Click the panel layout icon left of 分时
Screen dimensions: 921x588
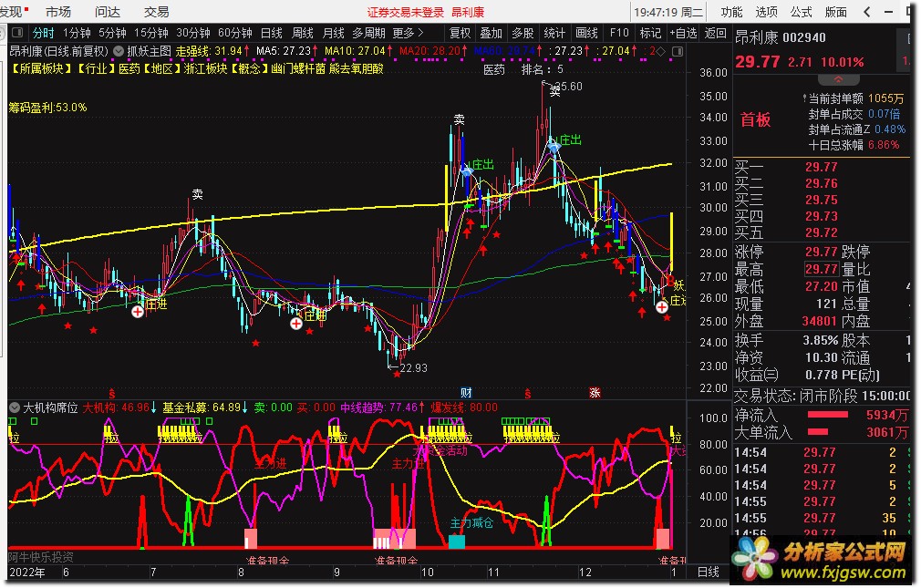[x=17, y=32]
